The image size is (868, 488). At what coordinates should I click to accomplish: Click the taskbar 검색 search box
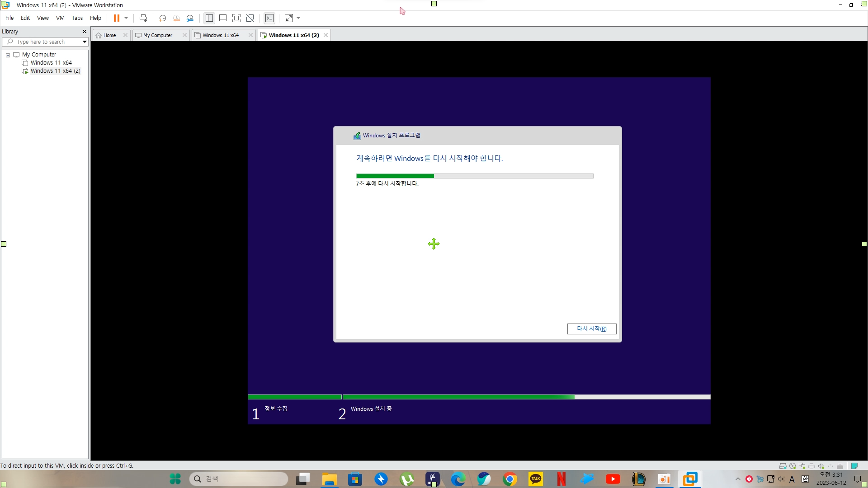(x=239, y=479)
